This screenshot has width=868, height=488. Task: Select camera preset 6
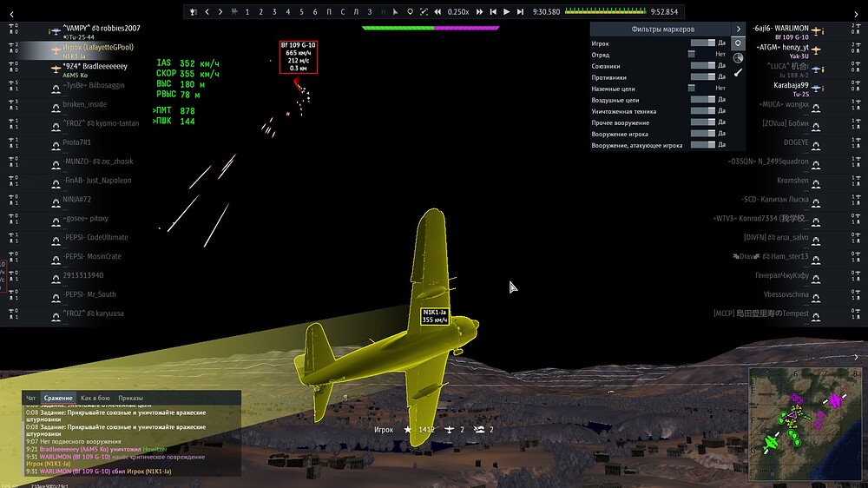(315, 11)
